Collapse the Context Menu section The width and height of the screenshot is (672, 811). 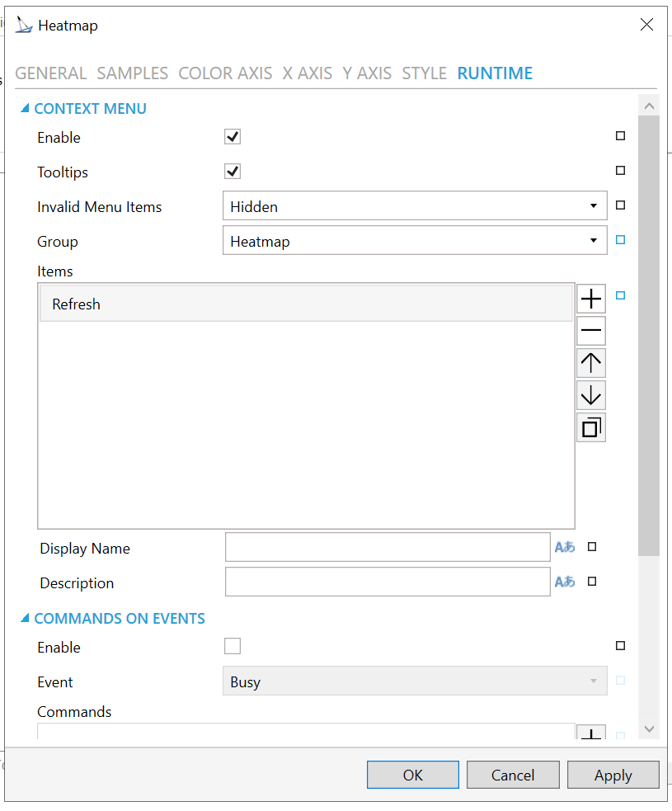tap(25, 109)
